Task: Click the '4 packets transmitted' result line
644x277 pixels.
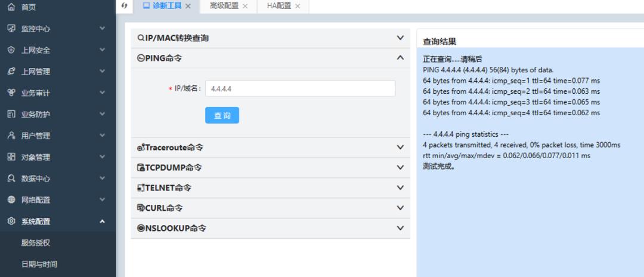Action: (x=522, y=145)
